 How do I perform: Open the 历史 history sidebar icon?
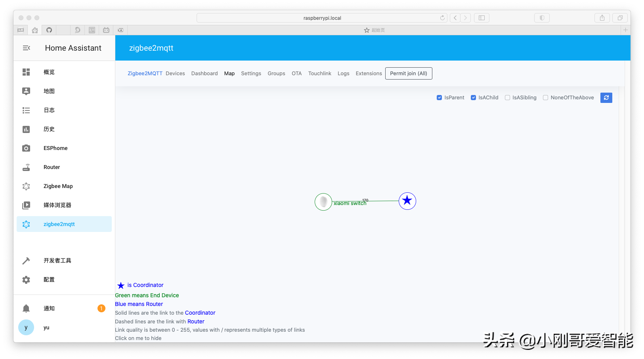pos(26,129)
